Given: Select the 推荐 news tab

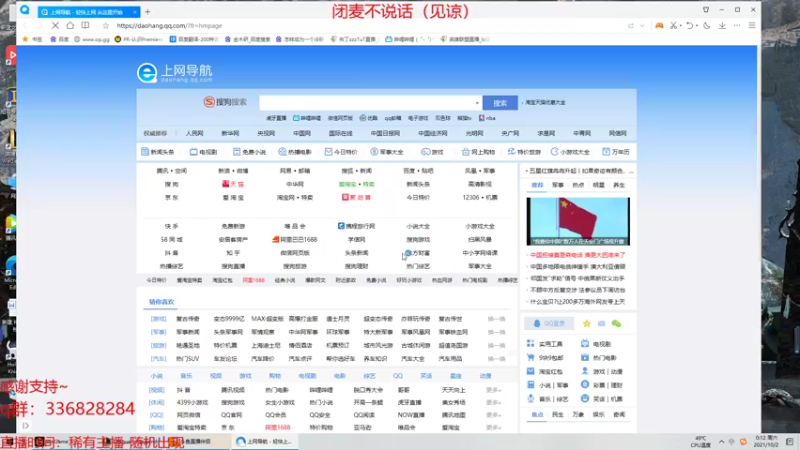Looking at the screenshot, I should tap(537, 185).
